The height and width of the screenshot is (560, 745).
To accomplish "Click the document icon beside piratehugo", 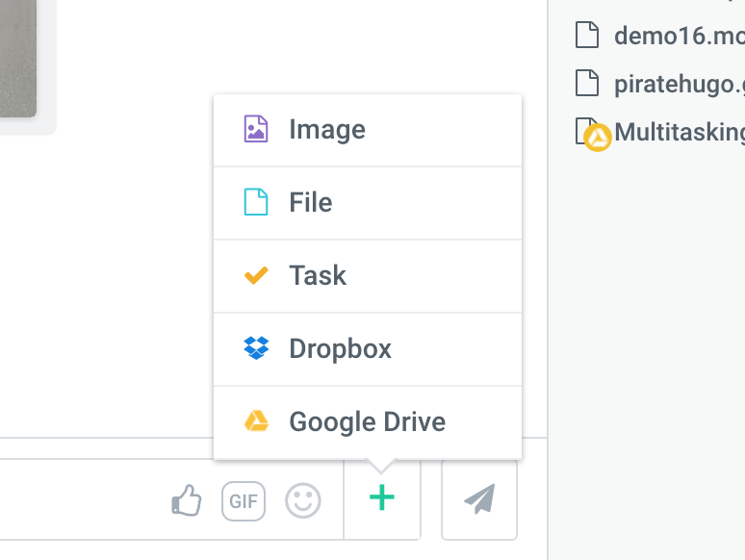I will 587,83.
